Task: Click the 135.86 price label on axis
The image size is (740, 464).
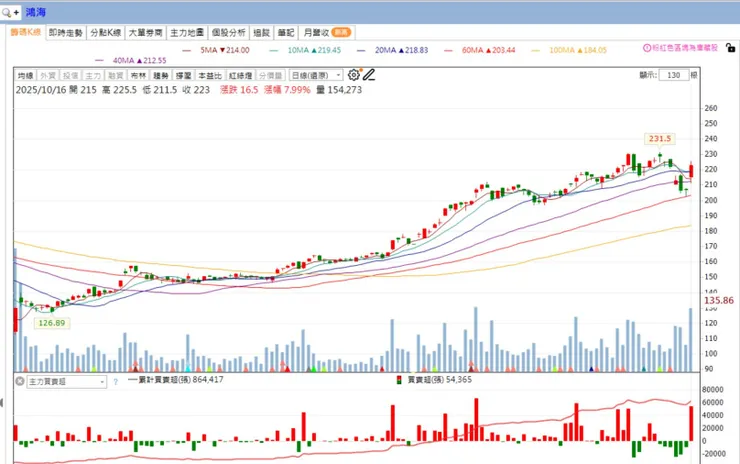Action: [x=719, y=300]
